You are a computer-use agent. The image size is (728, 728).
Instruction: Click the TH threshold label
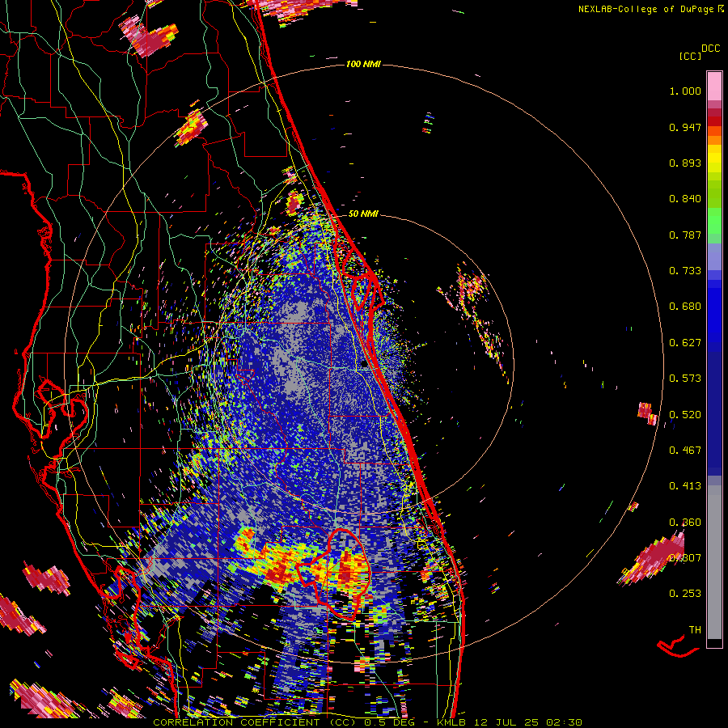[x=695, y=630]
